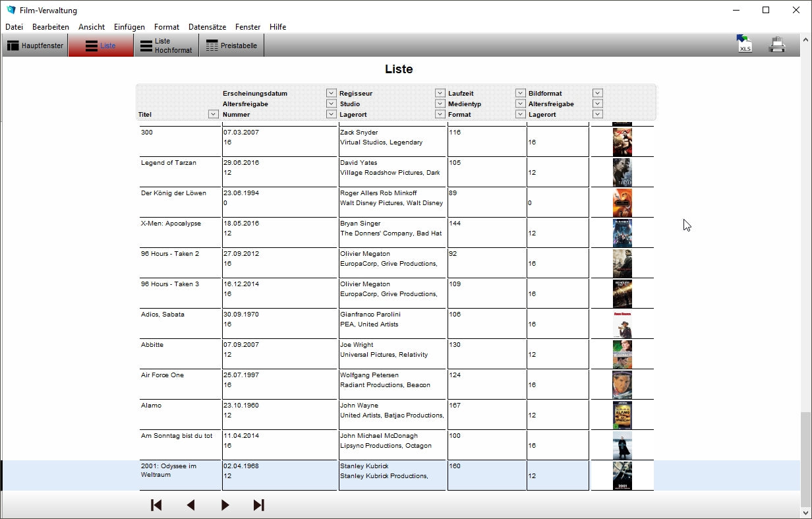Open the Hauptfenster view
The height and width of the screenshot is (519, 812).
pos(36,46)
